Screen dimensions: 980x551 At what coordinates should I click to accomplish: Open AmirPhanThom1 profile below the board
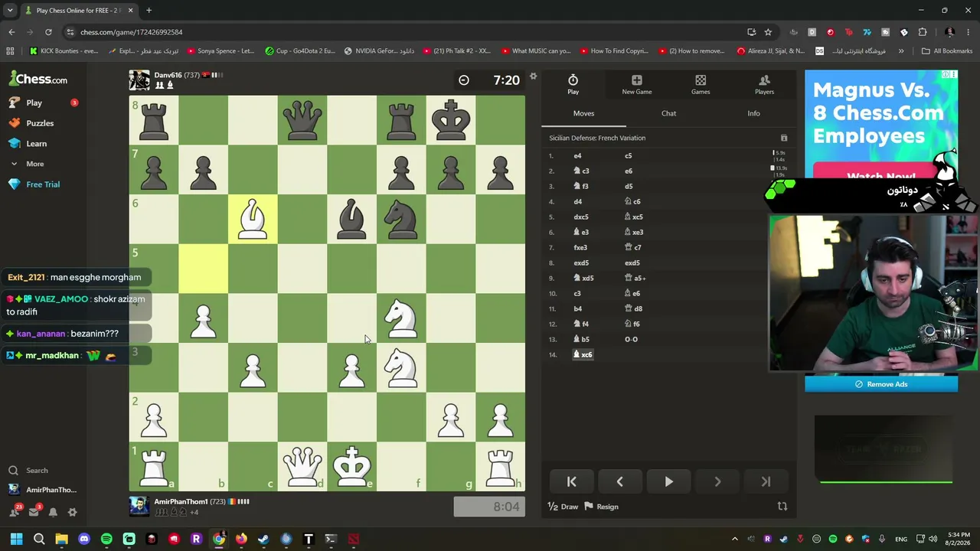[x=181, y=501]
